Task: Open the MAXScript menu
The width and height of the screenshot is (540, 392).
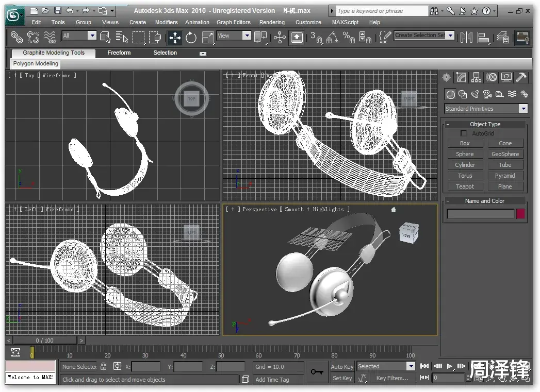Action: (345, 22)
